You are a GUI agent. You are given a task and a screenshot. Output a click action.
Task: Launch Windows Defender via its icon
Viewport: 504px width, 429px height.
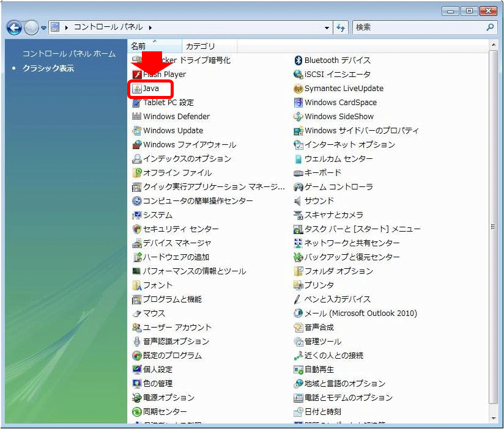click(x=137, y=117)
